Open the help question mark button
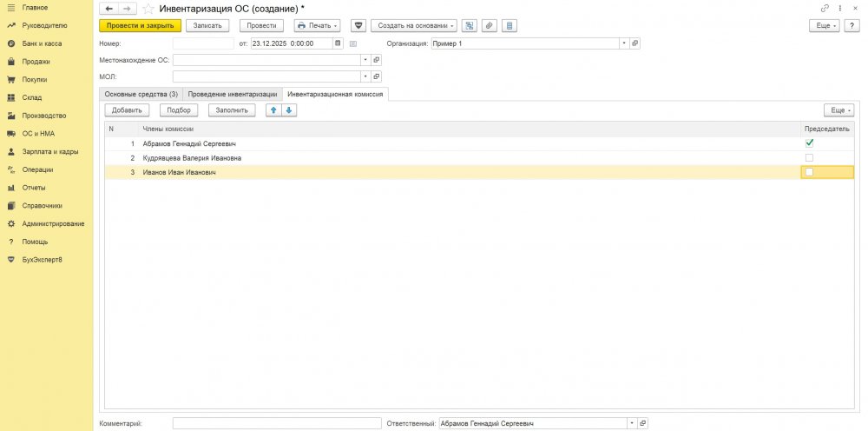Screen dimensions: 868x431 pyautogui.click(x=852, y=25)
